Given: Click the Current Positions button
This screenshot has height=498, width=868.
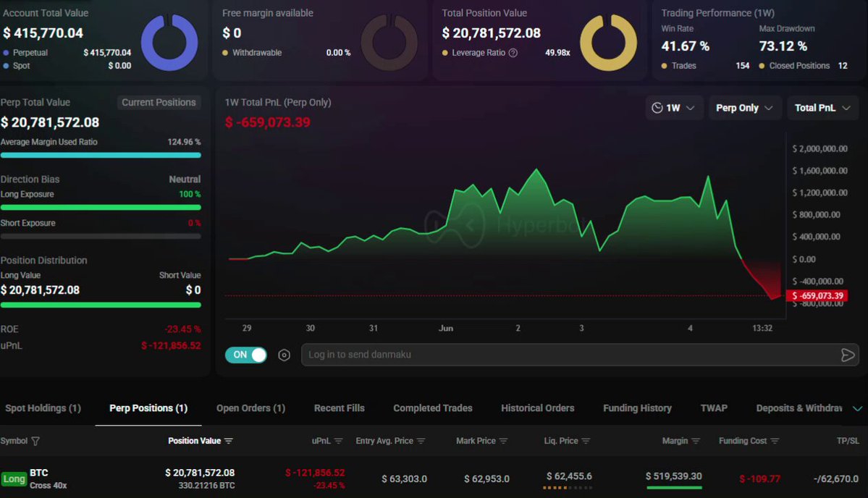Looking at the screenshot, I should (159, 102).
